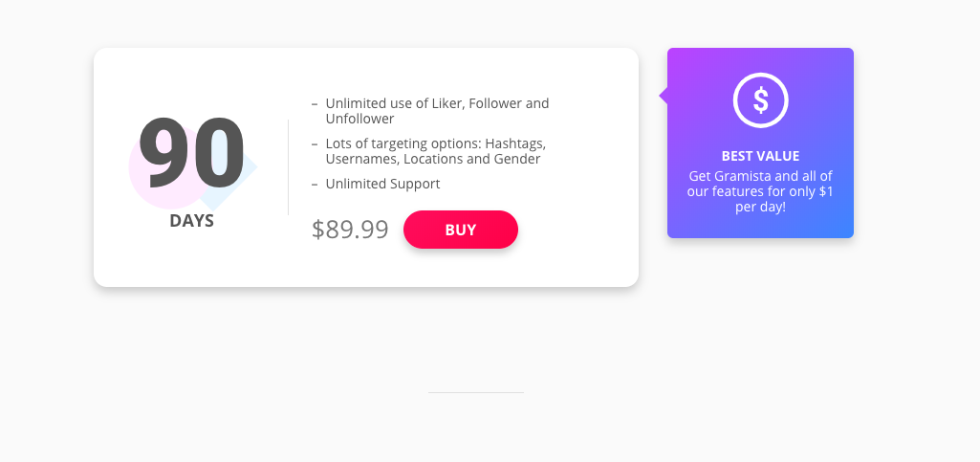
Task: Click the dash bullet before 'Lots of targeting'
Action: pos(315,143)
